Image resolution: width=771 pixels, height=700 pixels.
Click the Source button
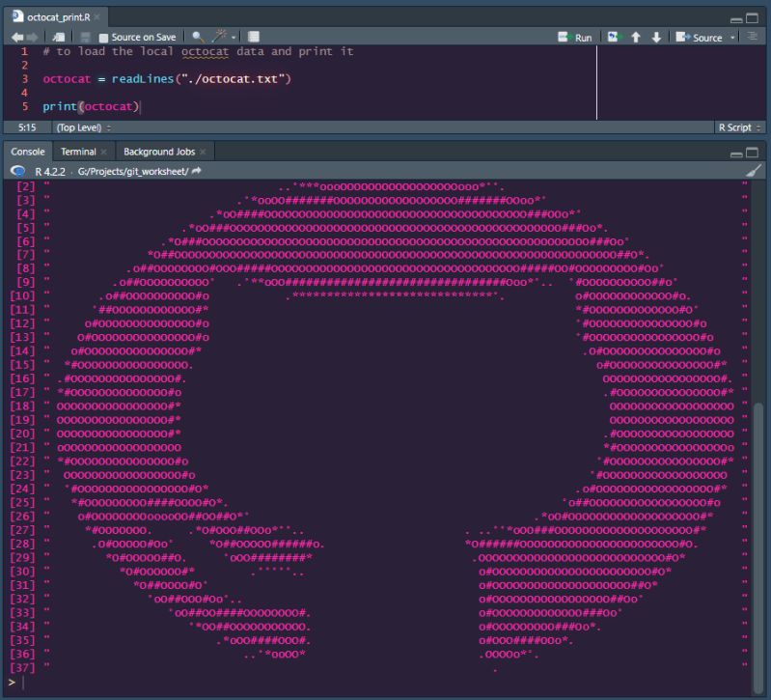[x=699, y=38]
